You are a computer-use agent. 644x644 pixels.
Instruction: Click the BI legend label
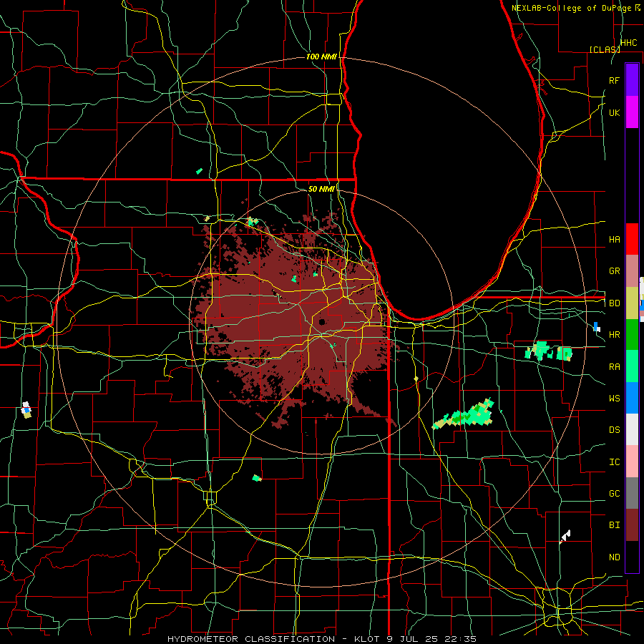pos(614,525)
